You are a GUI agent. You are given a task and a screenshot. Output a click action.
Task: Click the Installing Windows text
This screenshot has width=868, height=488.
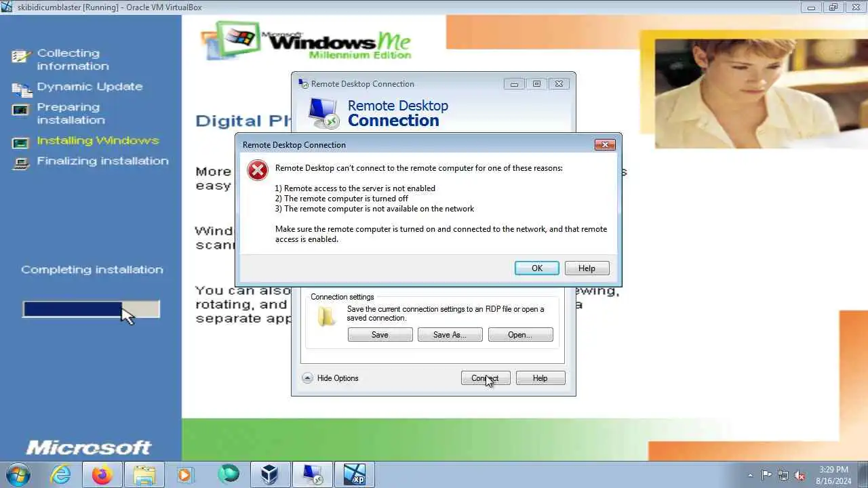click(x=98, y=140)
